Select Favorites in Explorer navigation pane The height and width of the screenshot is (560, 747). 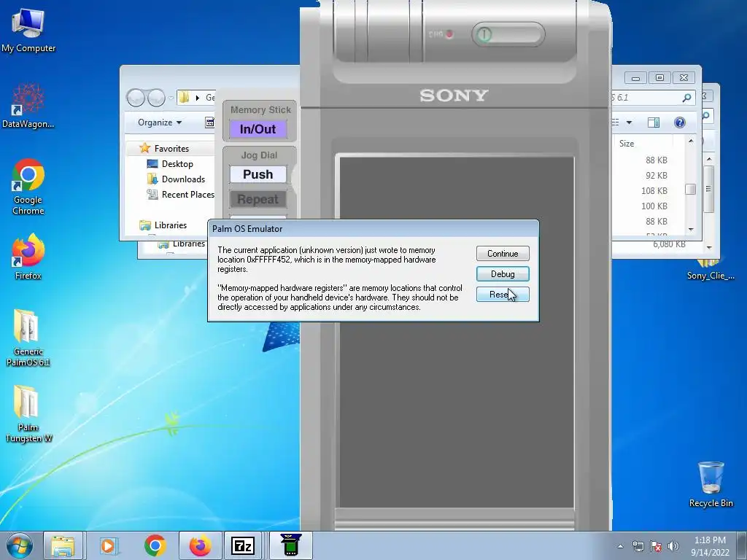pyautogui.click(x=171, y=149)
